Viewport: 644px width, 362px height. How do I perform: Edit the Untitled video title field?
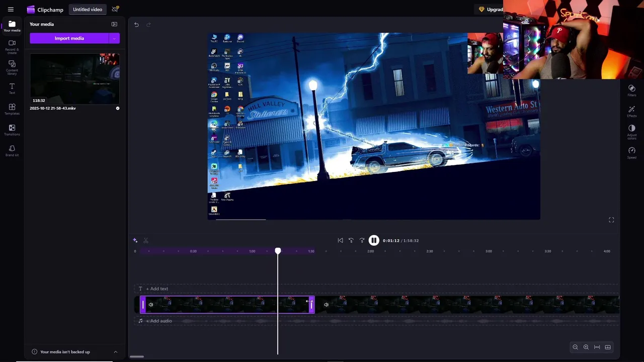[88, 10]
